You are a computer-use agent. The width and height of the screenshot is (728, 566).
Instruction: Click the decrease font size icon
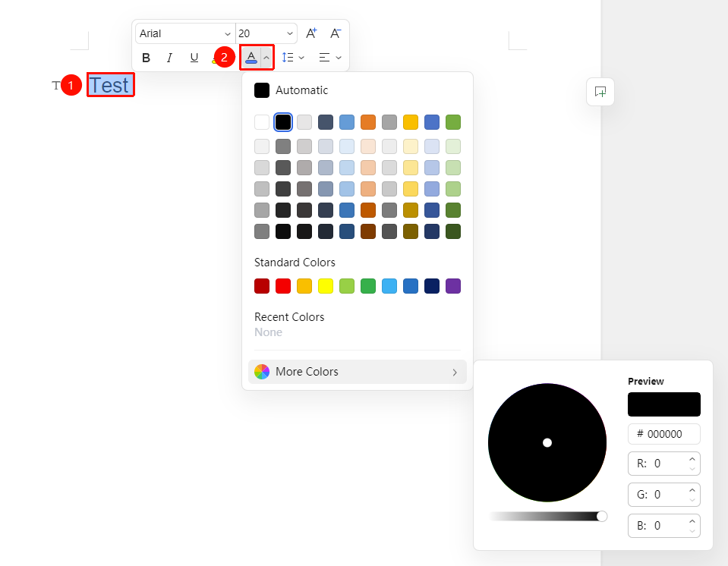[x=336, y=33]
